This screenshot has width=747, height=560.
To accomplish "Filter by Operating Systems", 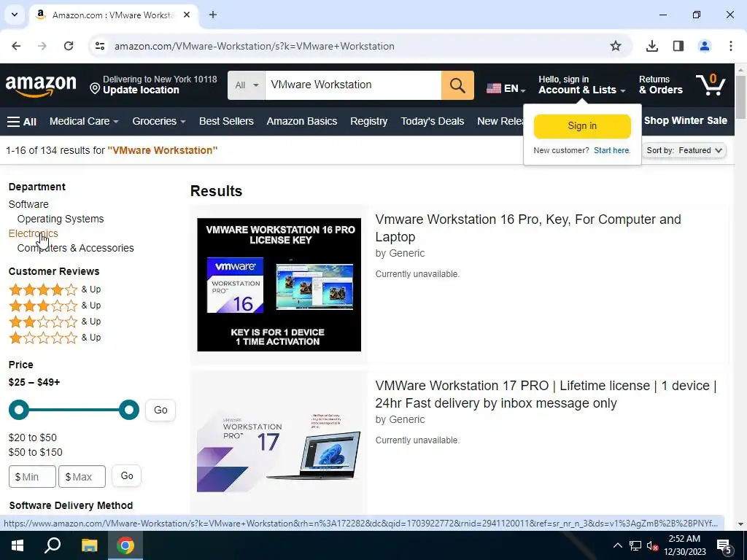I will point(61,219).
